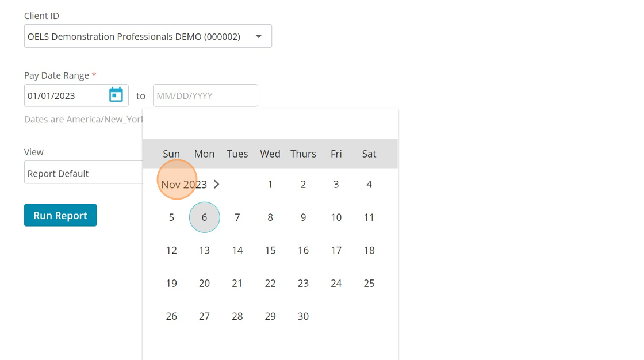This screenshot has height=360, width=644.
Task: Choose November 15 in the calendar
Action: click(x=270, y=250)
